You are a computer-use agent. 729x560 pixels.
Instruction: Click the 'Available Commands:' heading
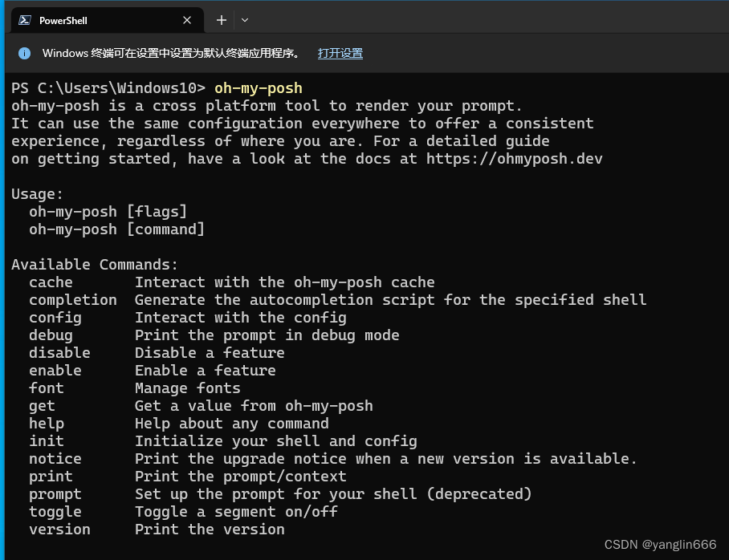click(95, 265)
